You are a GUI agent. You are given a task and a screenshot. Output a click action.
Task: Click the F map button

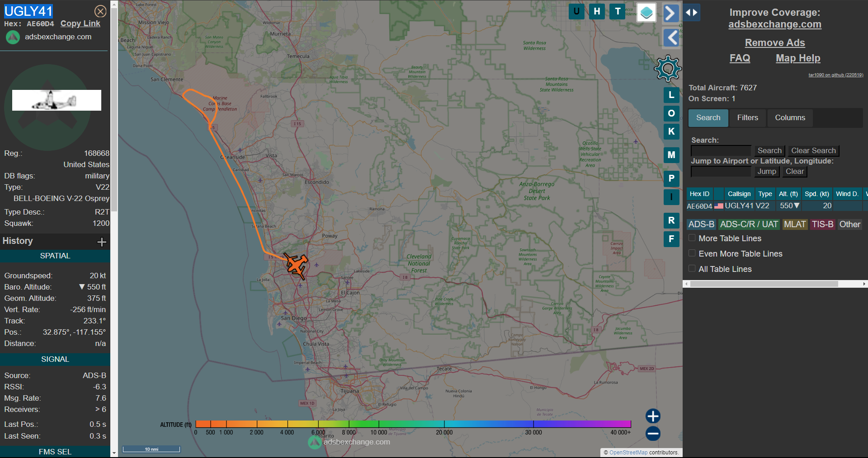[x=671, y=239]
